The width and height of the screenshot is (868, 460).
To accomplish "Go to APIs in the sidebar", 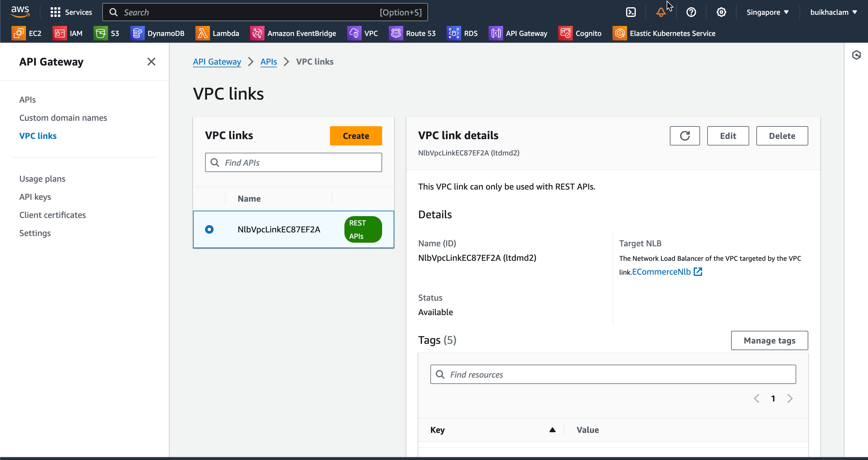I will pos(27,100).
